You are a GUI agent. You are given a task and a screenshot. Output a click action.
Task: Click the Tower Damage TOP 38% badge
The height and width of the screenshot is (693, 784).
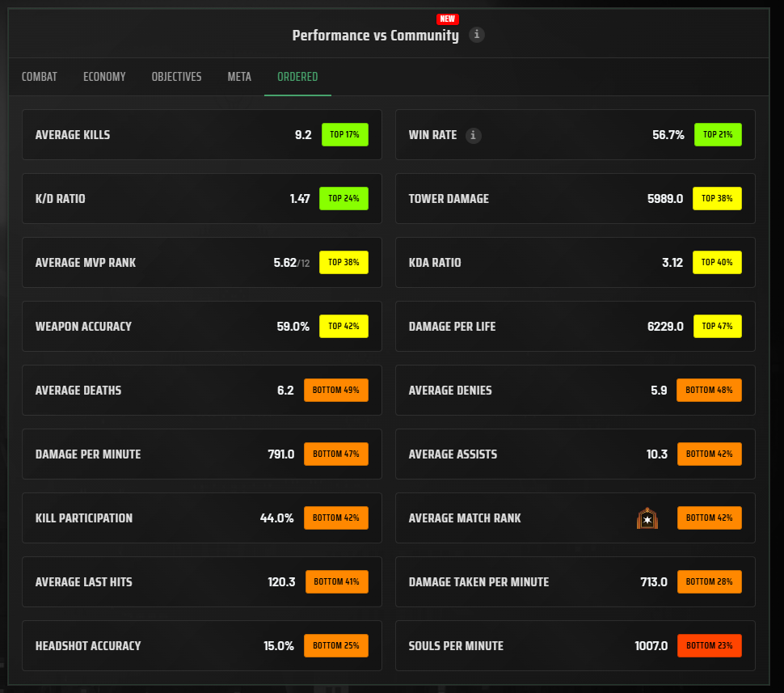pos(716,199)
